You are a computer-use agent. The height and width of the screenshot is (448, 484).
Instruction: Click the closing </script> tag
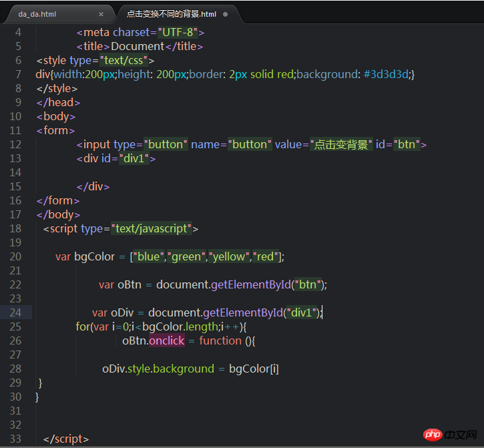pyautogui.click(x=66, y=439)
